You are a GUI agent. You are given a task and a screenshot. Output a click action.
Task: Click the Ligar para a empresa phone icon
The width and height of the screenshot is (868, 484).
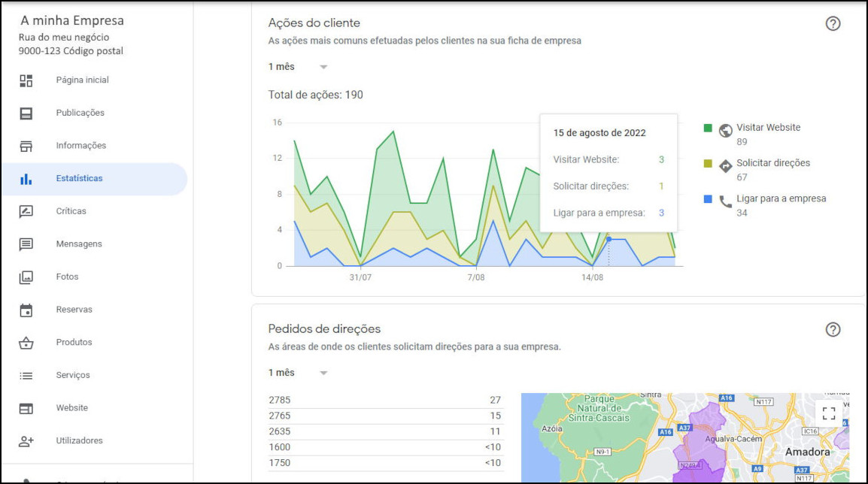(x=725, y=201)
